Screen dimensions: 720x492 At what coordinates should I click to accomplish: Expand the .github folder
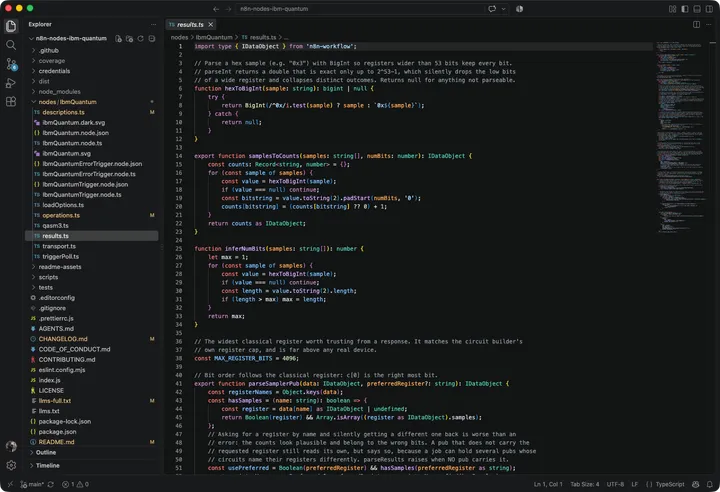coord(92,51)
